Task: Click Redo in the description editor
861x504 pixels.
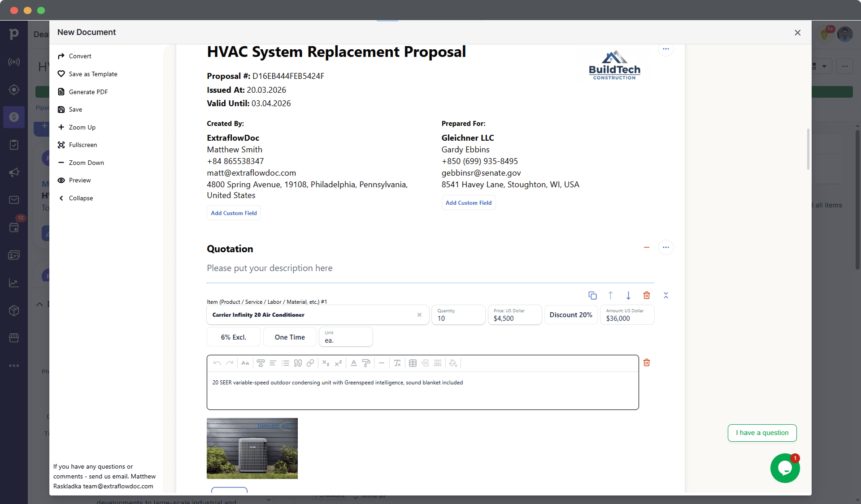Action: coord(230,363)
